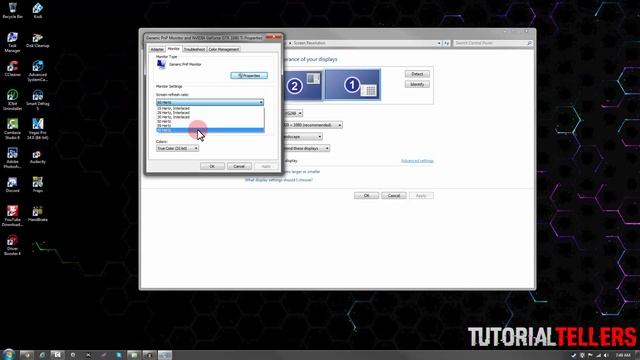Screen dimensions: 640x360
Task: Open the Task Manager desktop shortcut
Action: [13, 42]
